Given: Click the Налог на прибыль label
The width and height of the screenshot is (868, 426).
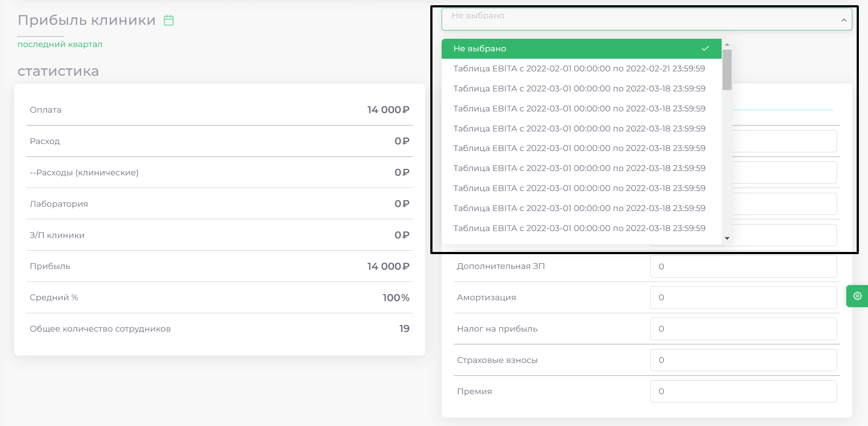Looking at the screenshot, I should click(497, 329).
